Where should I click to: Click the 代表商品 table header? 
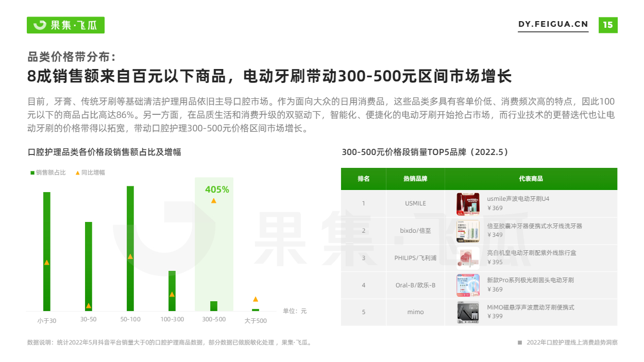click(x=531, y=179)
